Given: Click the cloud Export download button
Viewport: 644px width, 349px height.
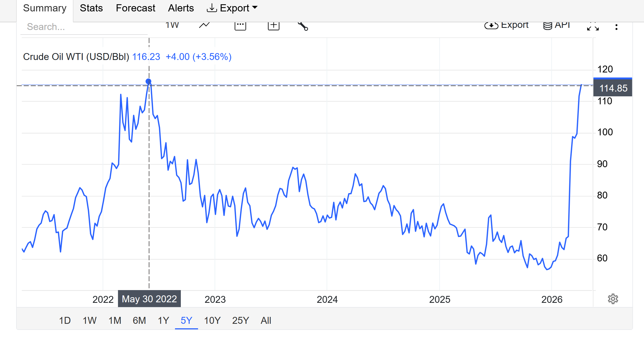Looking at the screenshot, I should click(506, 25).
